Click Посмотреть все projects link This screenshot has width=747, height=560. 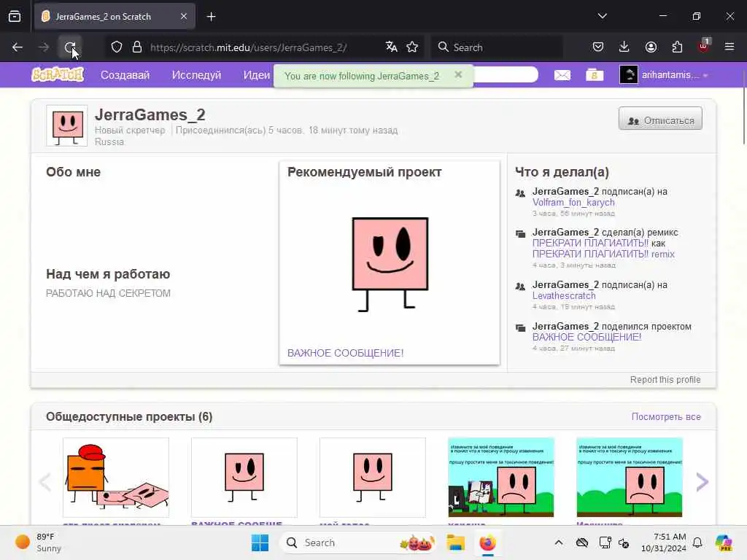666,416
